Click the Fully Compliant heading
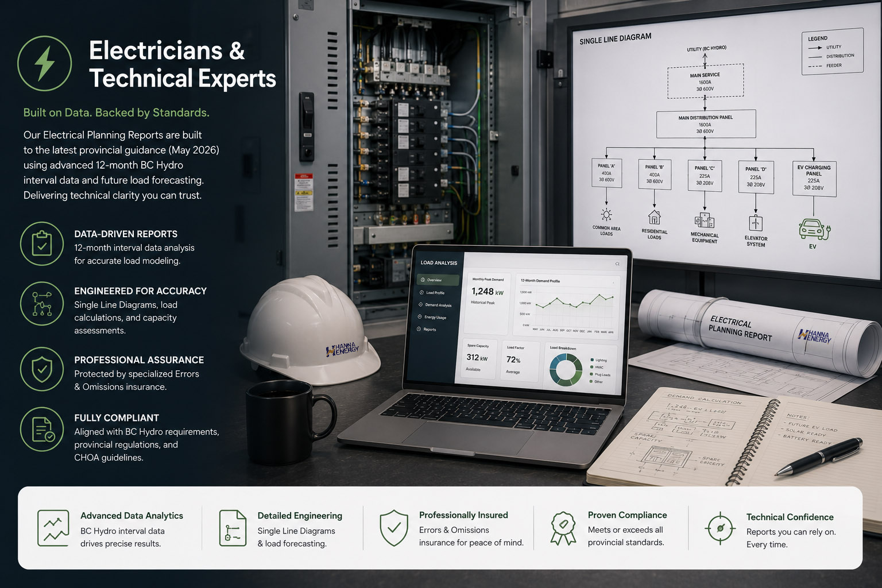Screen dimensions: 882x588 point(117,417)
